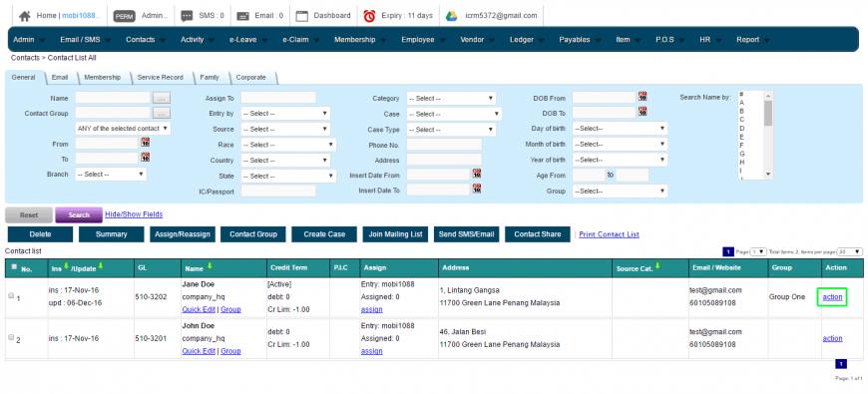Sort by Name green arrow

click(x=210, y=266)
